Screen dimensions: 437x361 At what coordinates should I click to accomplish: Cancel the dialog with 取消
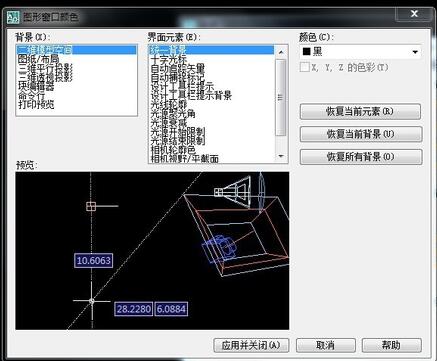click(326, 345)
